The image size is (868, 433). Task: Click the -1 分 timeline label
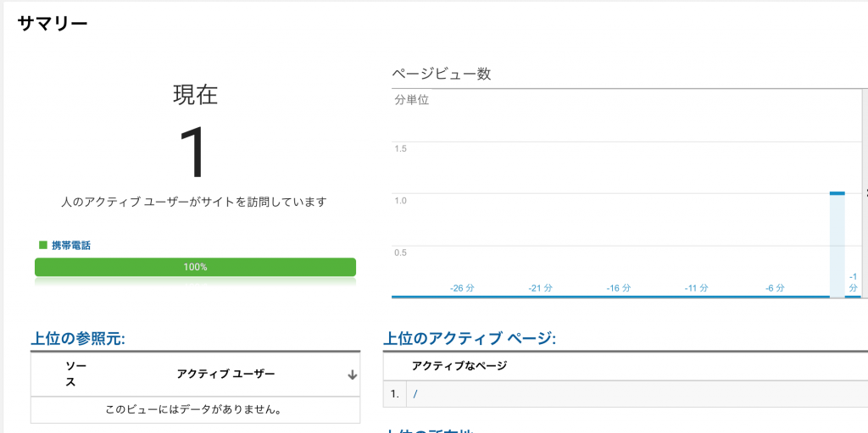coord(853,282)
